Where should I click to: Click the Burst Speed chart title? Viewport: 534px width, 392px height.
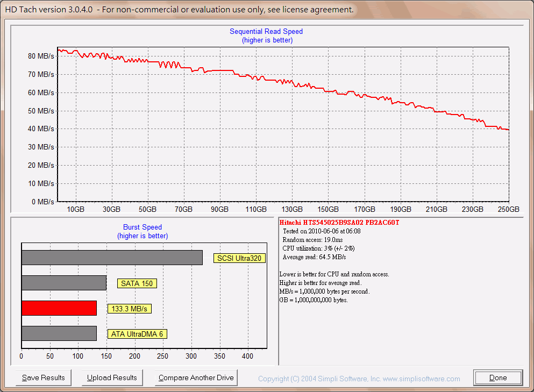[x=143, y=227]
